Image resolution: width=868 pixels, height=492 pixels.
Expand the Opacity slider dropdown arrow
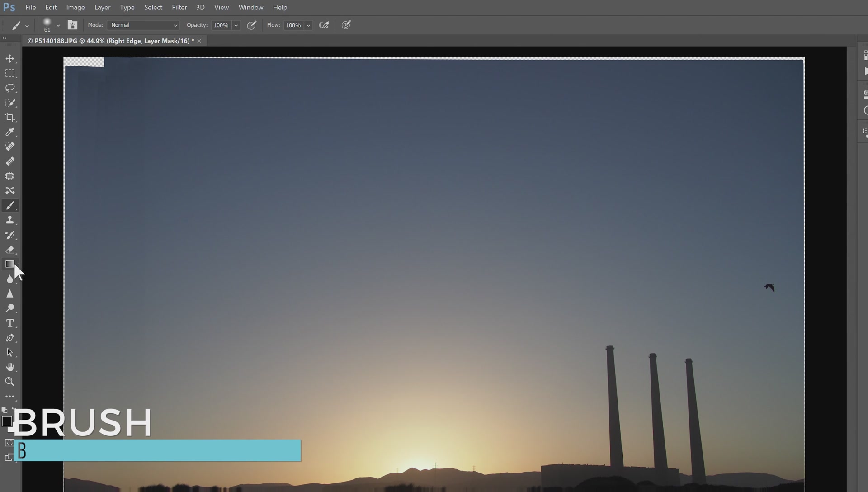236,25
